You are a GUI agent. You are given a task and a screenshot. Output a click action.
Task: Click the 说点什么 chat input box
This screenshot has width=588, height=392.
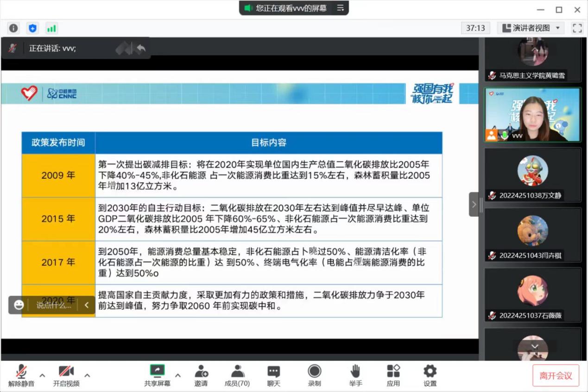[54, 305]
